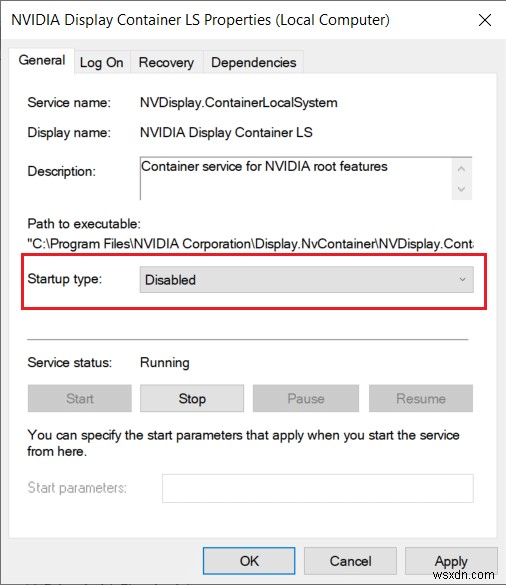Apply the service changes
This screenshot has height=585, width=506.
click(x=451, y=561)
